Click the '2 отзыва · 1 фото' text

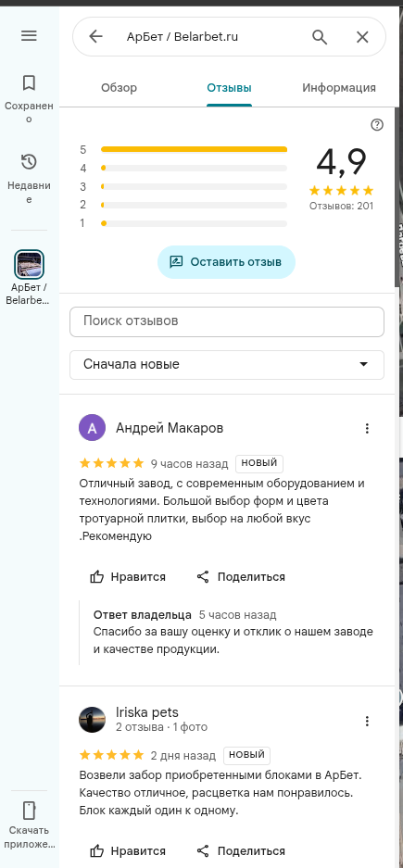click(x=161, y=726)
